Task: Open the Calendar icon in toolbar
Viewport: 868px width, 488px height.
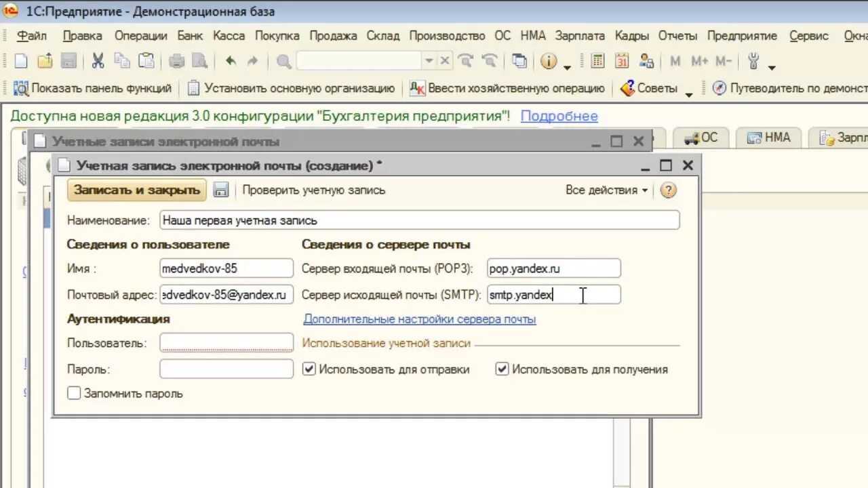Action: pos(622,62)
